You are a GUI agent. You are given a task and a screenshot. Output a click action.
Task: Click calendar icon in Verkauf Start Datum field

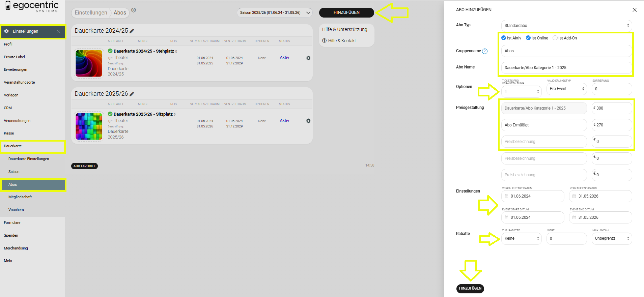coord(506,196)
